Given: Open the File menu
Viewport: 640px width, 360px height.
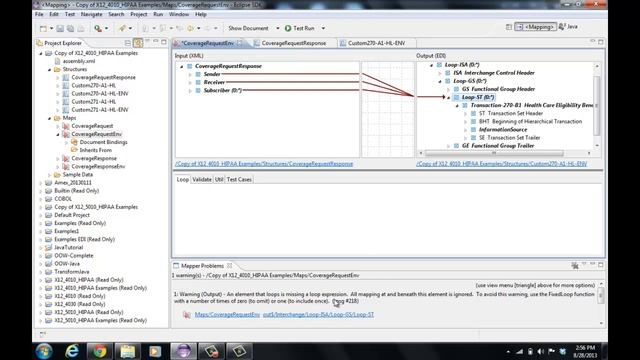Looking at the screenshot, I should [39, 14].
